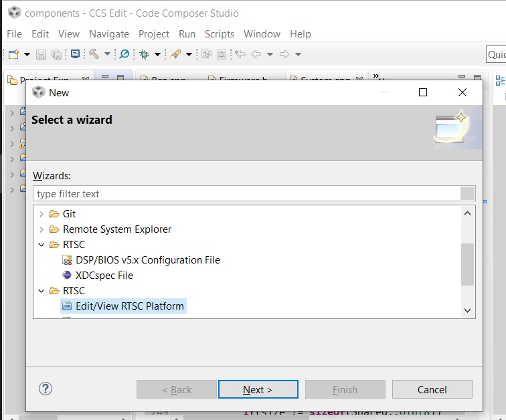This screenshot has height=420, width=506.
Task: Maximize the New wizard dialog
Action: 423,92
